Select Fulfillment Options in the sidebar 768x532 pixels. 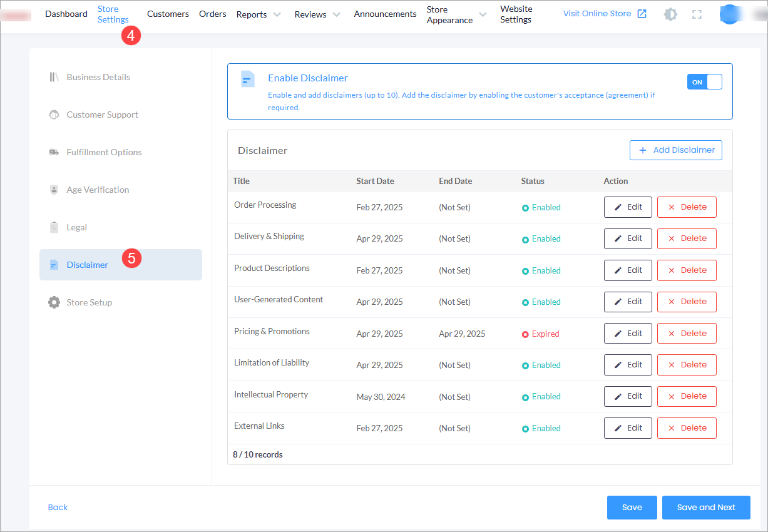click(121, 152)
